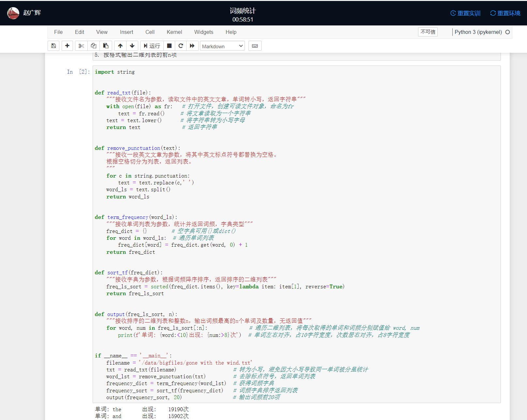Cut the selected cell with scissors icon

(x=81, y=46)
